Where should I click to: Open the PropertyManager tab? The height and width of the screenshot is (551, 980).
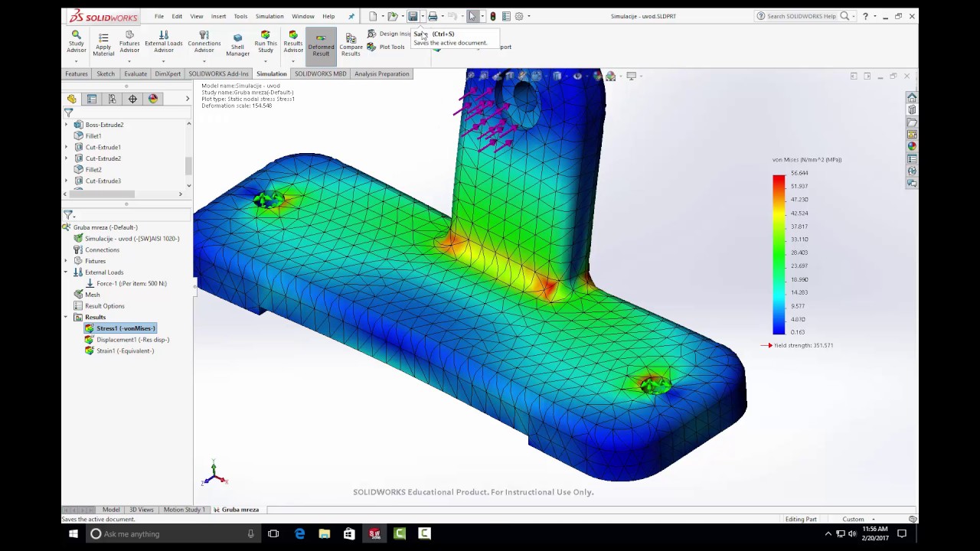92,99
